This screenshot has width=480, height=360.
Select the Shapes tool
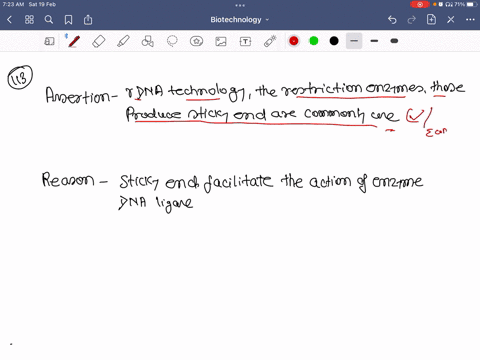point(147,41)
